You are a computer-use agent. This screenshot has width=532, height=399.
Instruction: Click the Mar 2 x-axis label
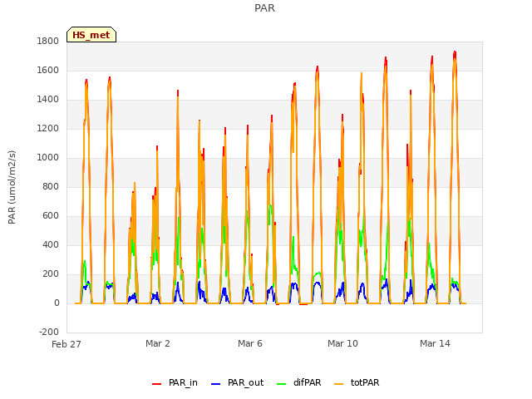158,343
